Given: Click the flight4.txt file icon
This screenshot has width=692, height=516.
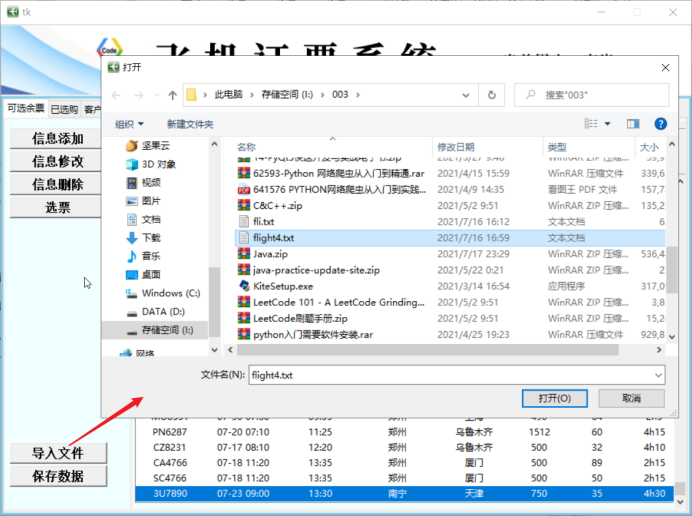Looking at the screenshot, I should [x=244, y=238].
